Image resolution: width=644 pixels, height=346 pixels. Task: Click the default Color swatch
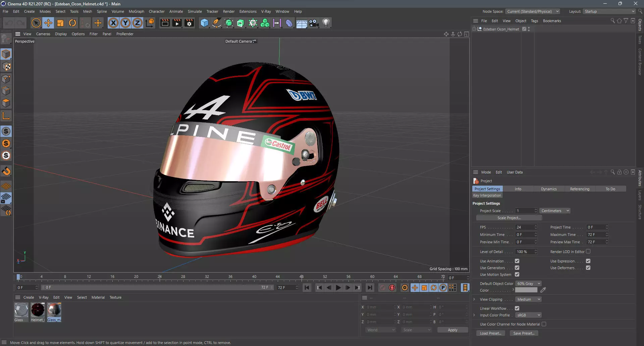(x=526, y=290)
